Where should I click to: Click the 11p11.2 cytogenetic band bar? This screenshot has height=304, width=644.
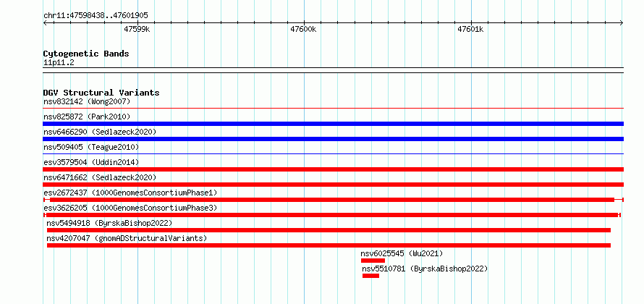click(x=333, y=70)
